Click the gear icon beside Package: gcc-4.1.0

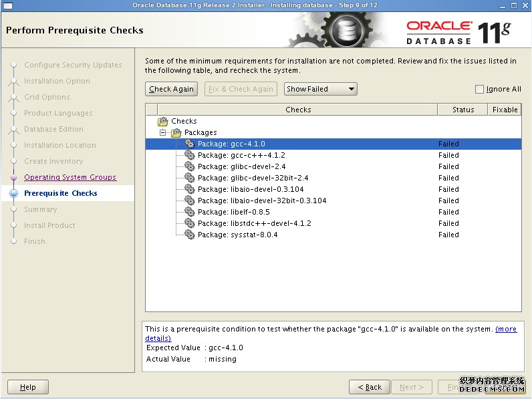190,144
